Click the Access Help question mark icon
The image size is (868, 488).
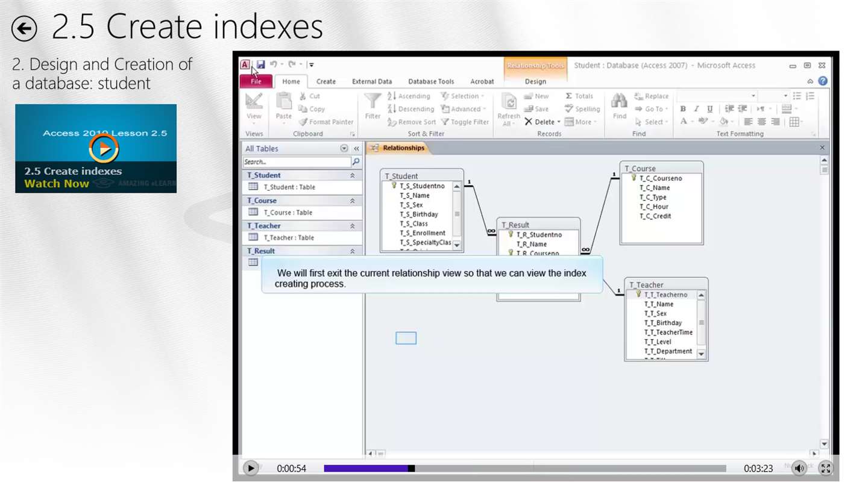823,81
